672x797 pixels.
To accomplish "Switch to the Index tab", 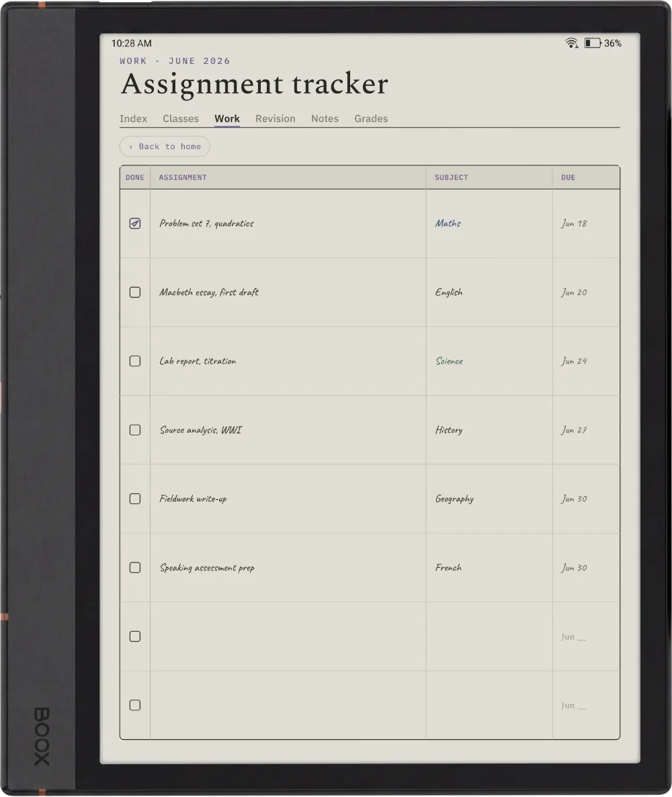I will 133,118.
